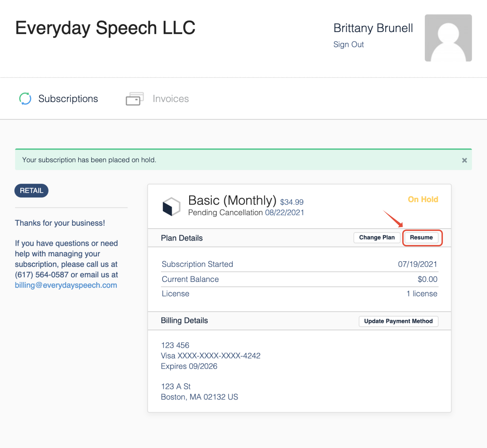Click the Plan Details section header
The height and width of the screenshot is (448, 487).
click(182, 238)
